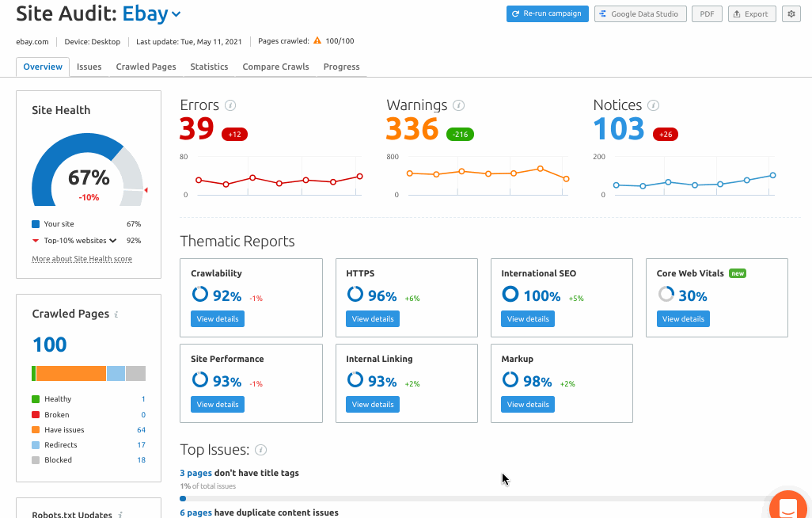This screenshot has height=518, width=812.
Task: Click the Errors info icon
Action: coord(230,105)
